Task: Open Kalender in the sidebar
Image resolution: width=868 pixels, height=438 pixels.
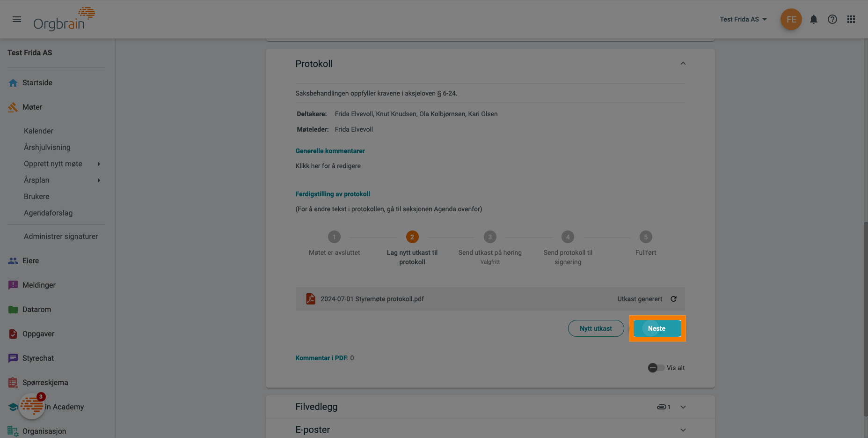Action: click(x=38, y=131)
